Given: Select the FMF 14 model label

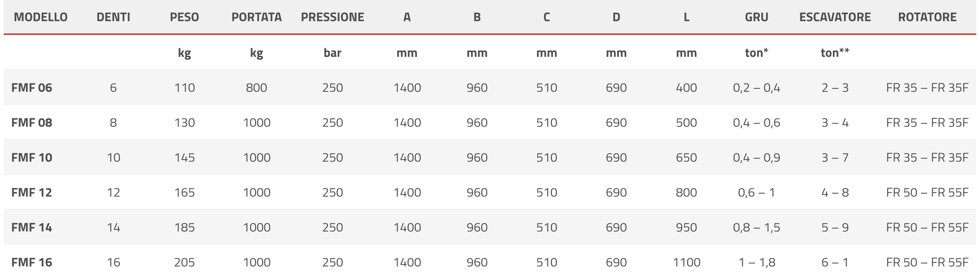Looking at the screenshot, I should coord(32,227).
